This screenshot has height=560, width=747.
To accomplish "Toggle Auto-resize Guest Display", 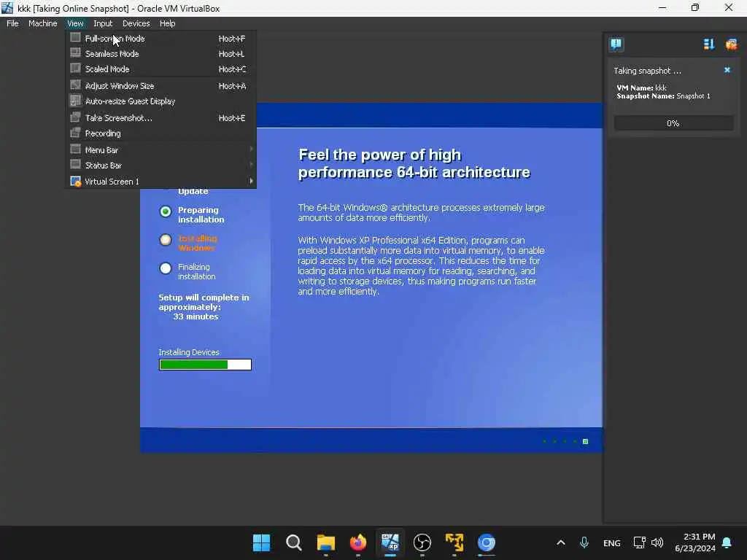I will (x=160, y=101).
